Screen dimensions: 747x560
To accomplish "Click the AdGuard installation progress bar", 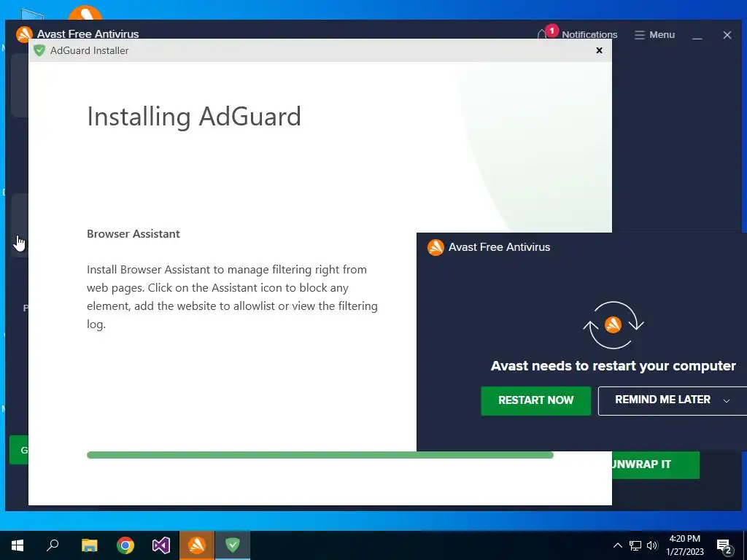I will (320, 455).
